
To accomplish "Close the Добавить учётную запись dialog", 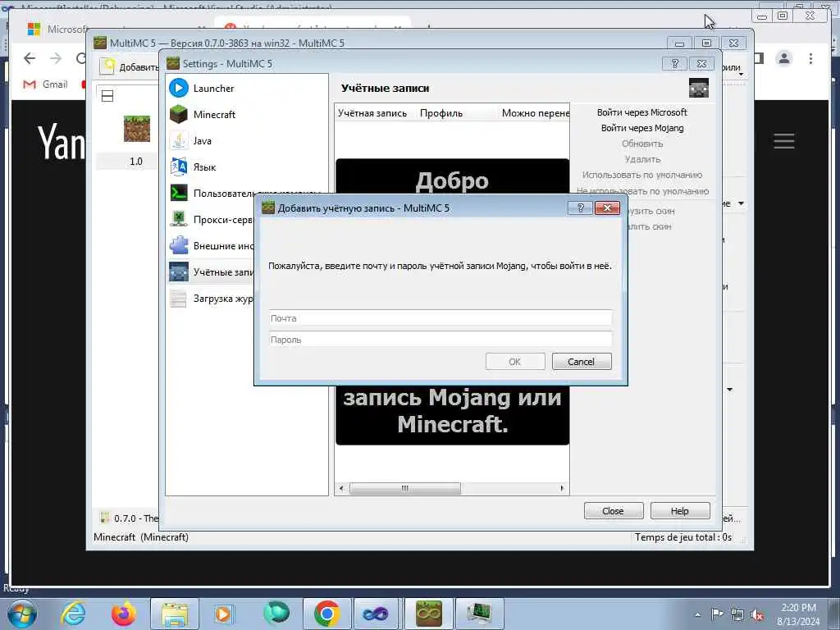I will [x=607, y=208].
